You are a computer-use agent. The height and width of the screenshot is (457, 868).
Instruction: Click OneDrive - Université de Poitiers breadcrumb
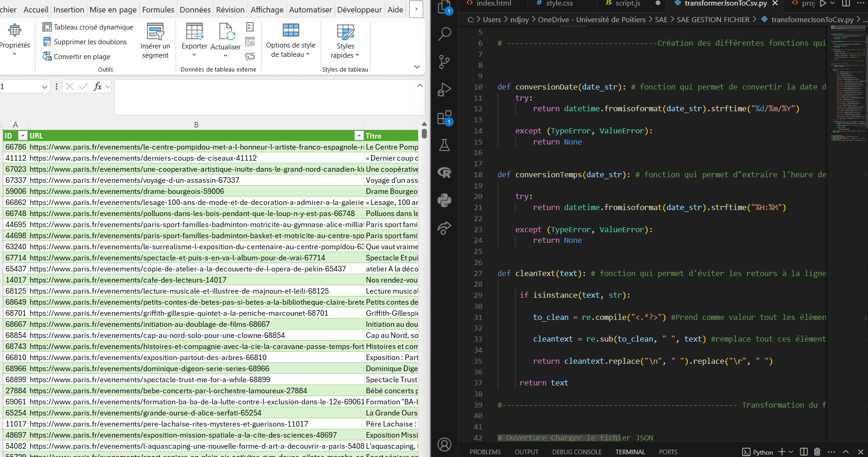tap(591, 19)
